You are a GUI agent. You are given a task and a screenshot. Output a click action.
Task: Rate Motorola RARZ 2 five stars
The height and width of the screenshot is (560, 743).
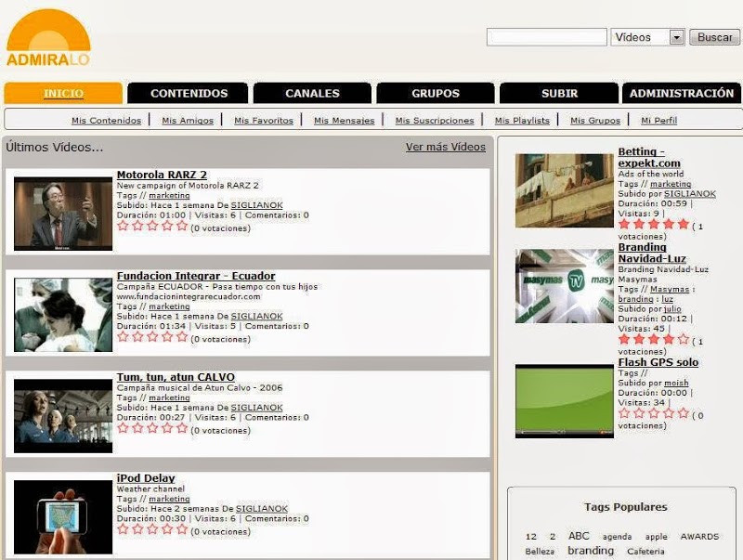[x=182, y=226]
